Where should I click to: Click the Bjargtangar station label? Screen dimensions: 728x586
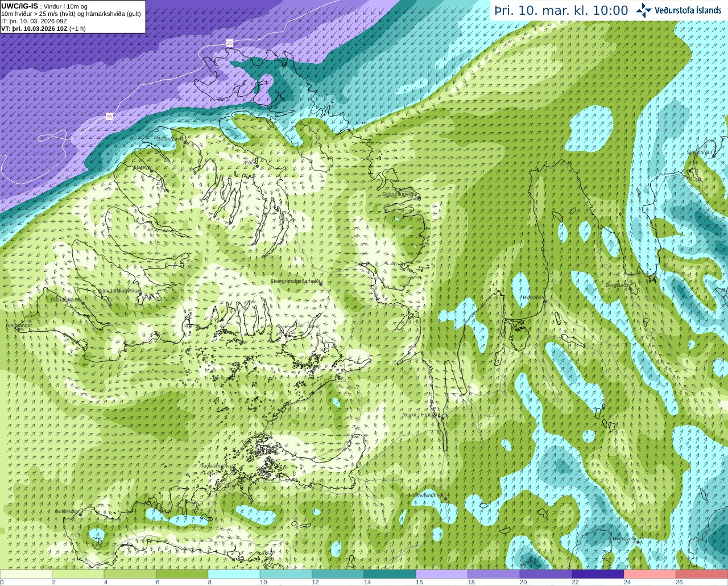tap(19, 325)
